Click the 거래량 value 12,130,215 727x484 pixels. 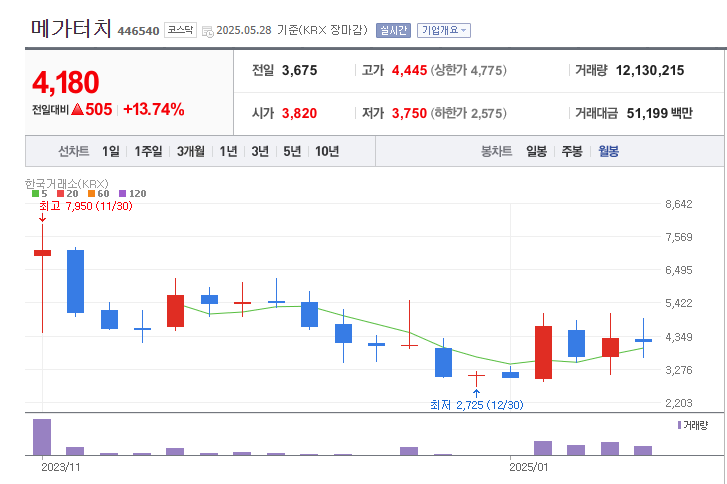(650, 70)
